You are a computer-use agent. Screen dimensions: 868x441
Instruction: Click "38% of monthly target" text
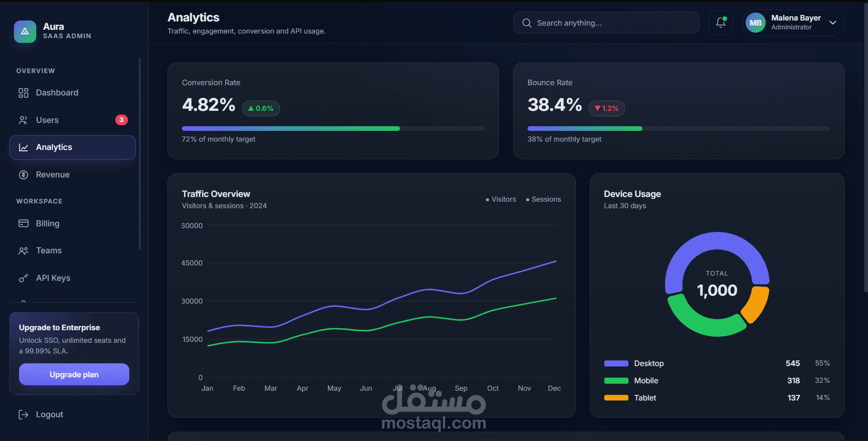(564, 139)
